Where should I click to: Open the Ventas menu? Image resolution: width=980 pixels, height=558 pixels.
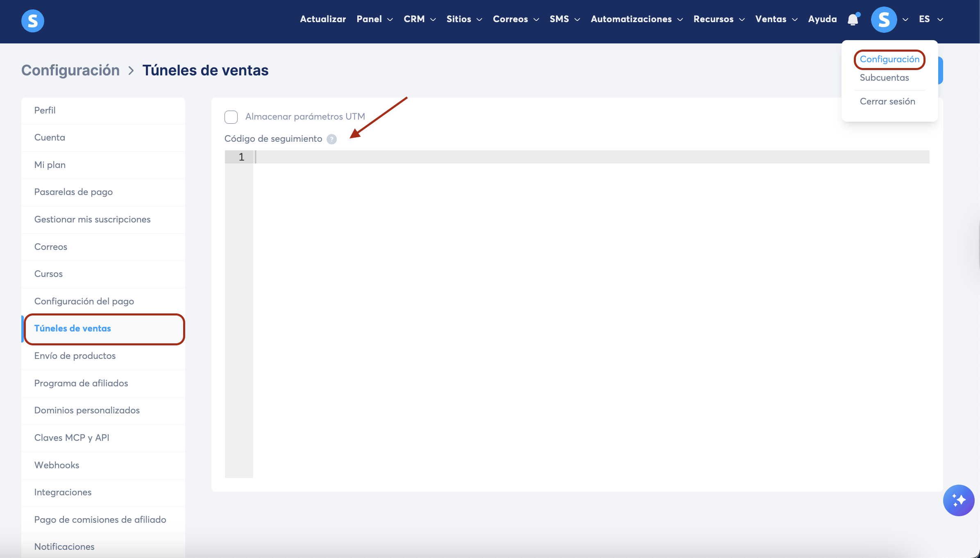pyautogui.click(x=776, y=19)
